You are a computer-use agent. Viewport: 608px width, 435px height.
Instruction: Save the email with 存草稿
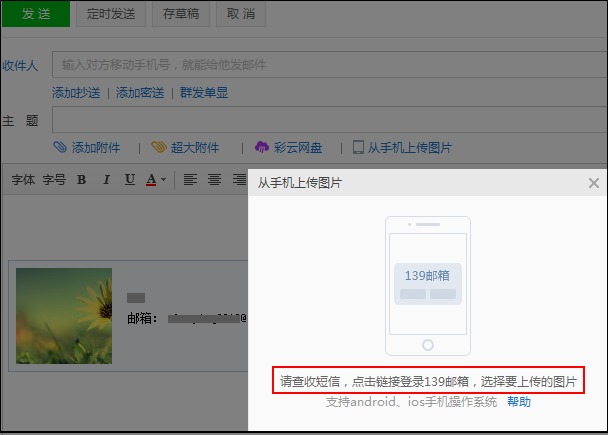tap(181, 13)
